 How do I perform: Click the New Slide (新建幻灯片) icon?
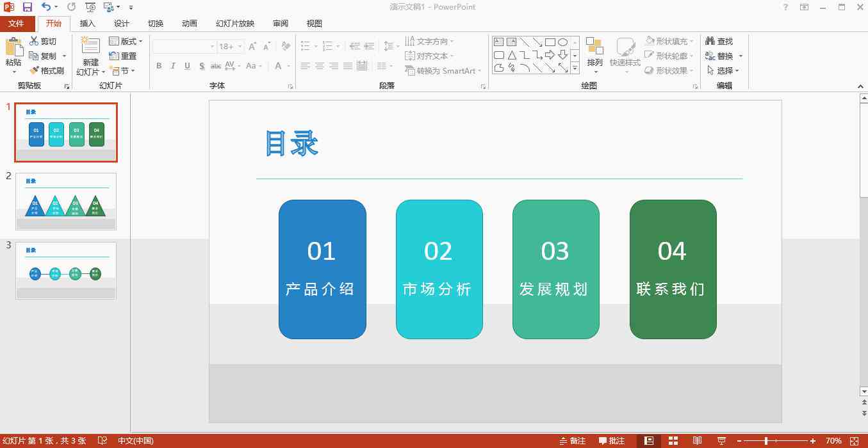[x=91, y=46]
